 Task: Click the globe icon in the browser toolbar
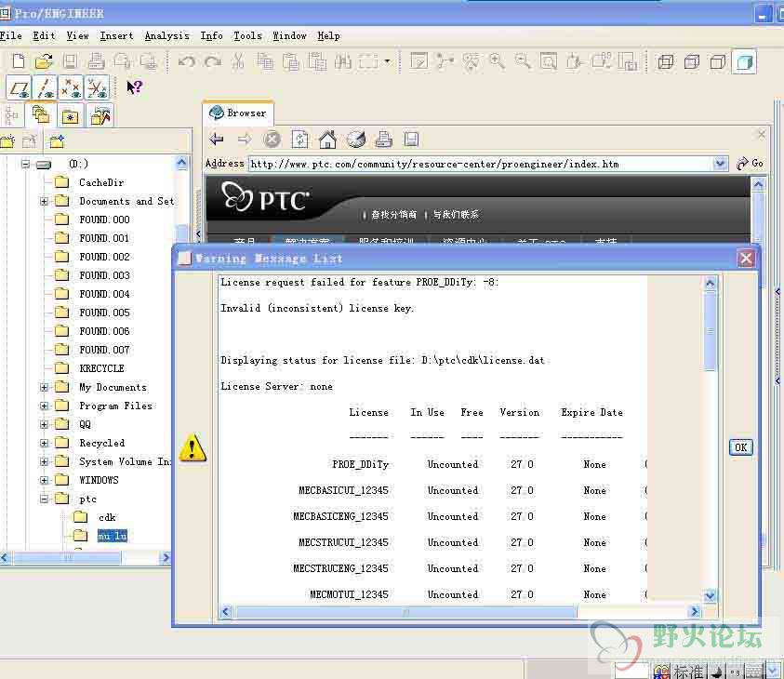pos(356,140)
